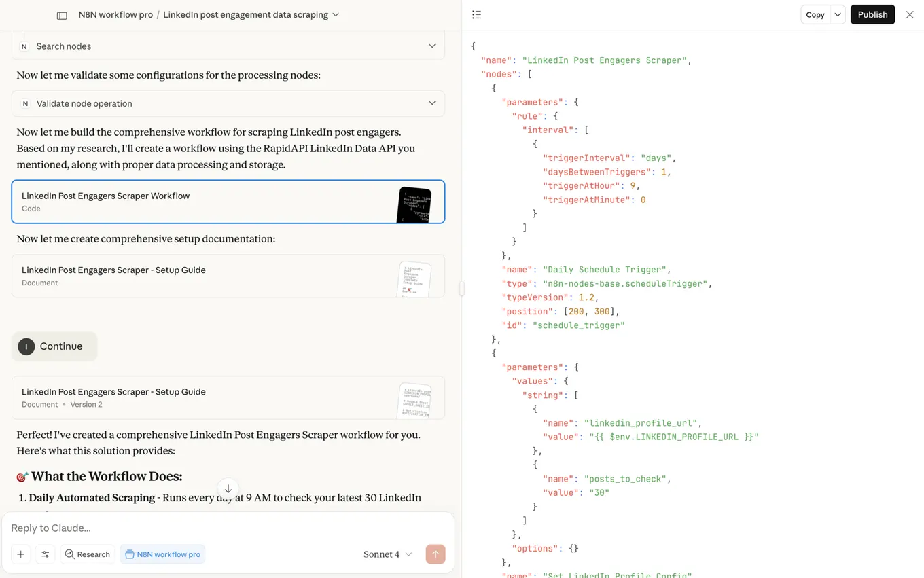Click the "daysBetweenTriggers" key in code
The height and width of the screenshot is (578, 924).
pos(597,172)
